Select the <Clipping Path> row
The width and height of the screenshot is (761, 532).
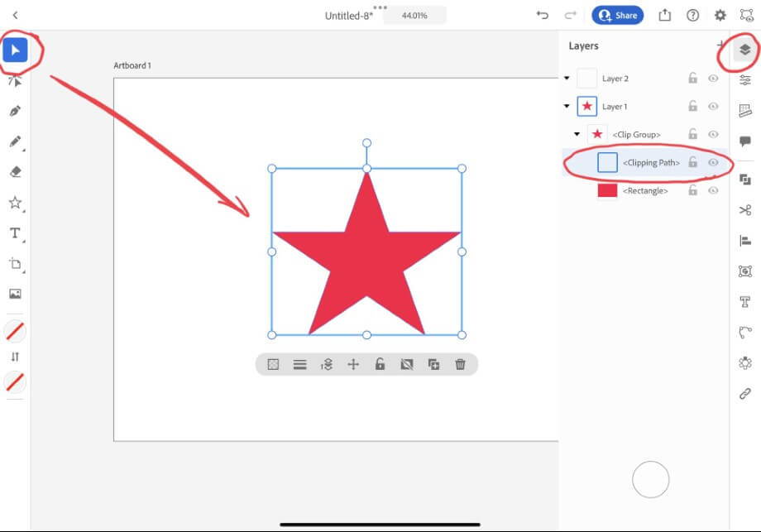645,163
